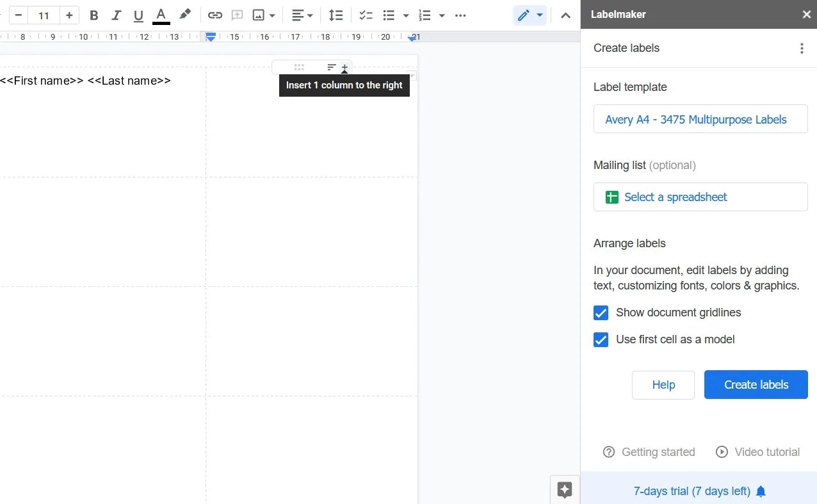
Task: Apply italic formatting
Action: click(116, 15)
